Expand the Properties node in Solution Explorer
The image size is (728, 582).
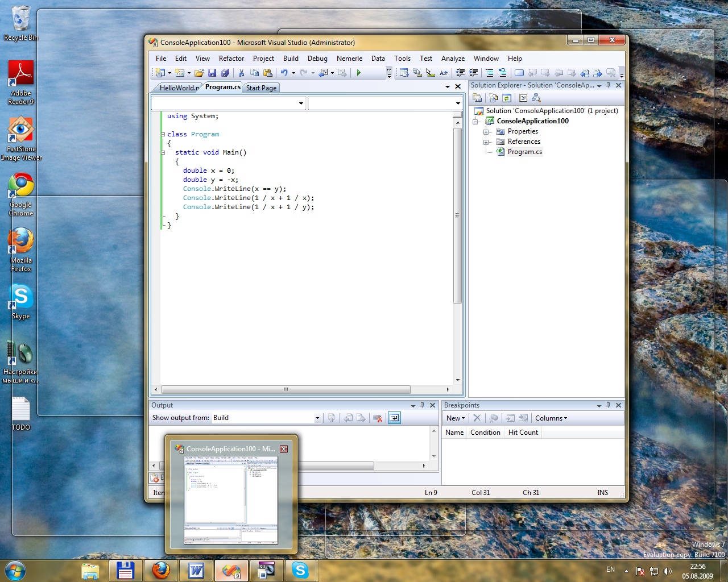pyautogui.click(x=486, y=132)
